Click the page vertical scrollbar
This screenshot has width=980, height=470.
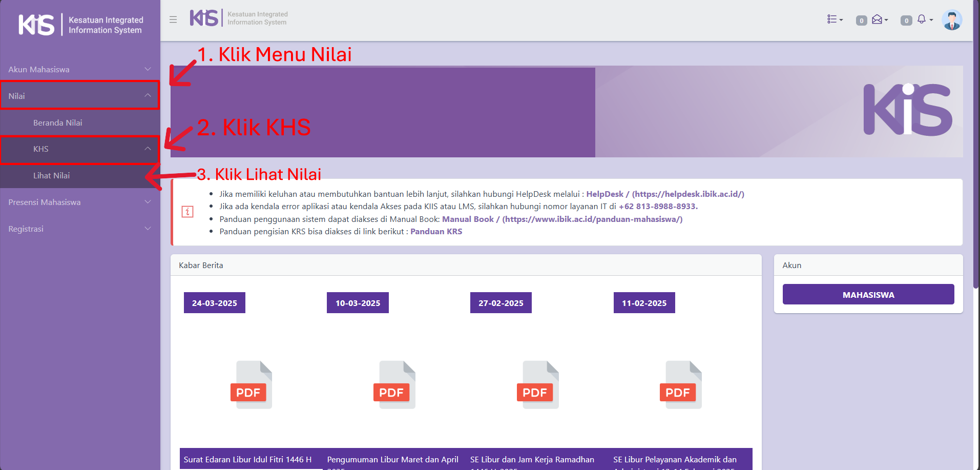[x=976, y=154]
